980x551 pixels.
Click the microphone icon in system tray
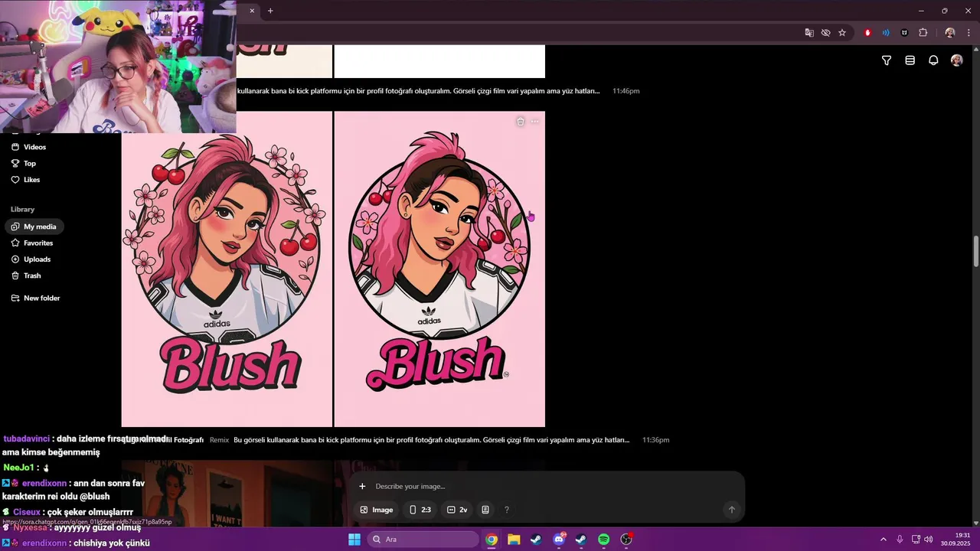900,540
